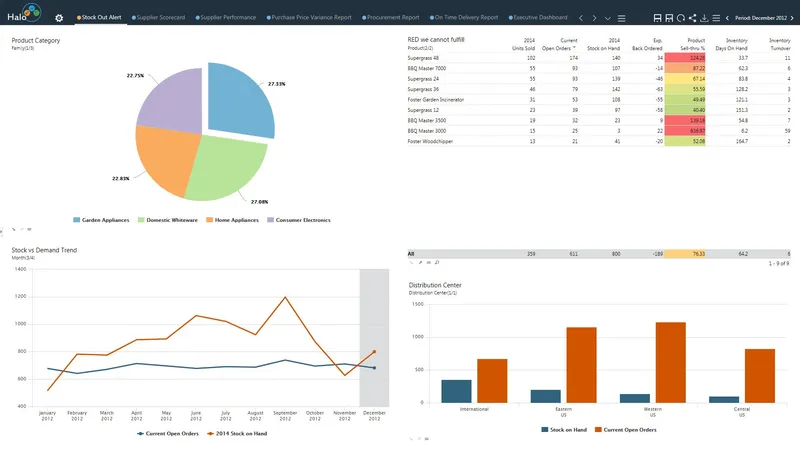Image resolution: width=800 pixels, height=450 pixels.
Task: Open settings via the gear icon
Action: 59,18
